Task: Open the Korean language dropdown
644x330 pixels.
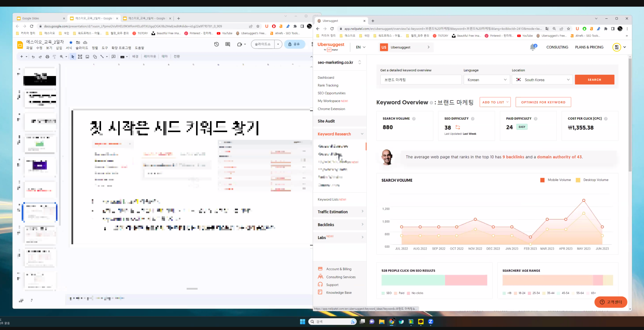Action: (486, 80)
